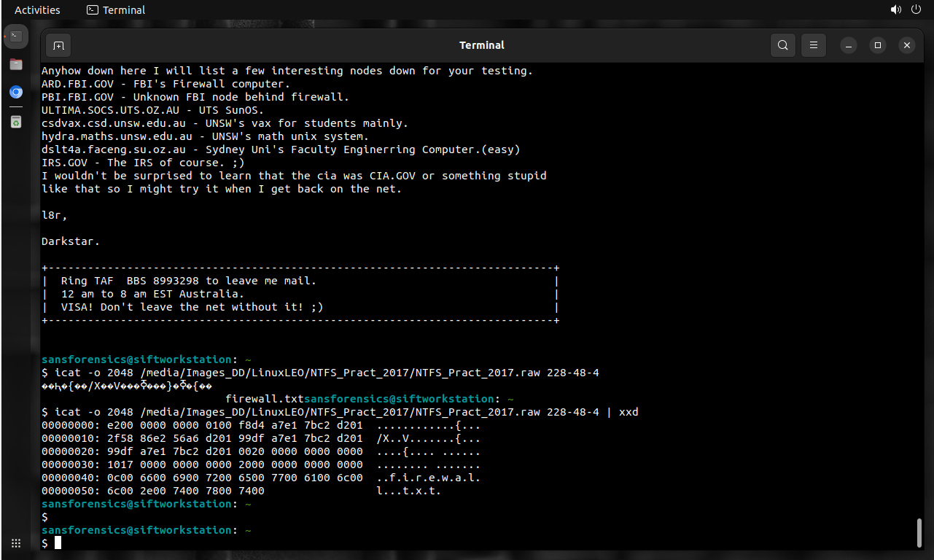This screenshot has height=560, width=934.
Task: Click the volume icon in top bar
Action: point(895,10)
